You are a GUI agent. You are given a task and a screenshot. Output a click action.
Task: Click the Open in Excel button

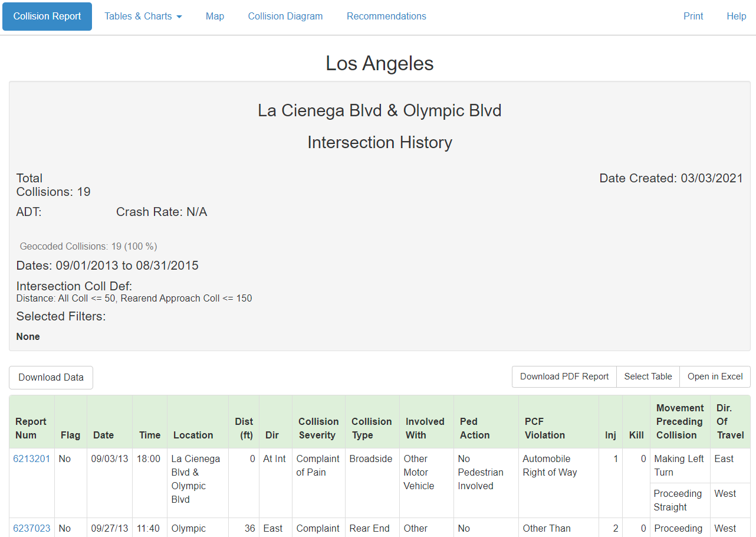click(715, 376)
